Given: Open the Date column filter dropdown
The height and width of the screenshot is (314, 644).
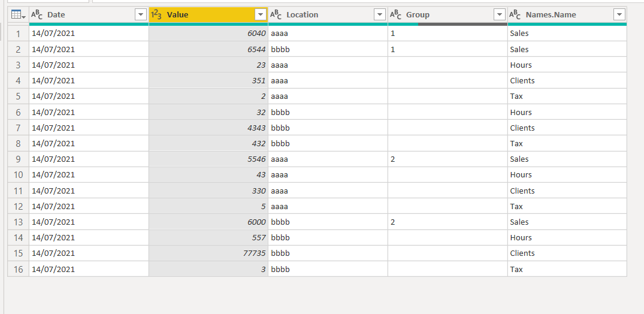Looking at the screenshot, I should point(141,15).
